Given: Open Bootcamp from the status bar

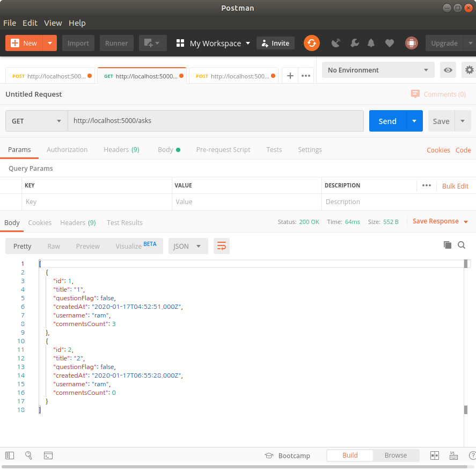Looking at the screenshot, I should pos(287,455).
